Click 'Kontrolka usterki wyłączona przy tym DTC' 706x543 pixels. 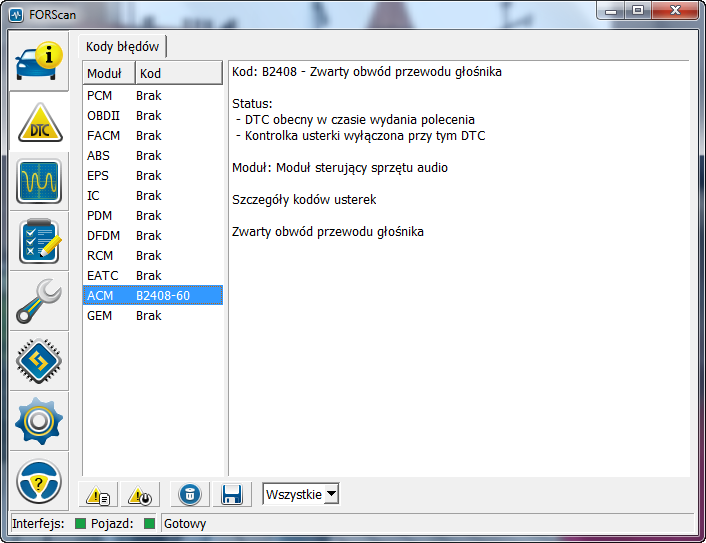click(365, 136)
